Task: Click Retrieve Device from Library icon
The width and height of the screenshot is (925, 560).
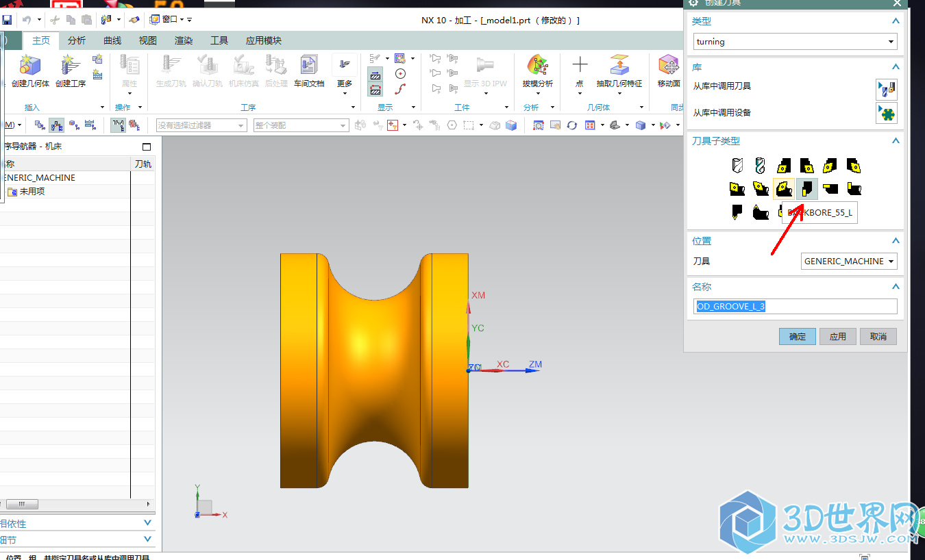Action: 886,113
